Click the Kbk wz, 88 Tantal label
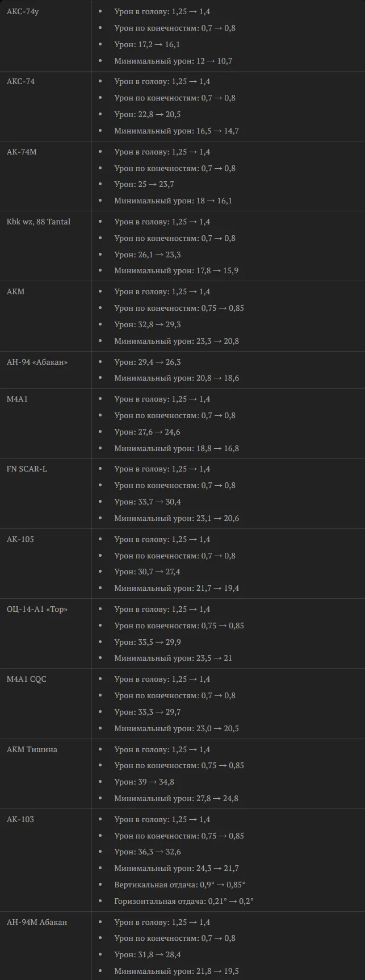The height and width of the screenshot is (980, 365). [x=39, y=222]
